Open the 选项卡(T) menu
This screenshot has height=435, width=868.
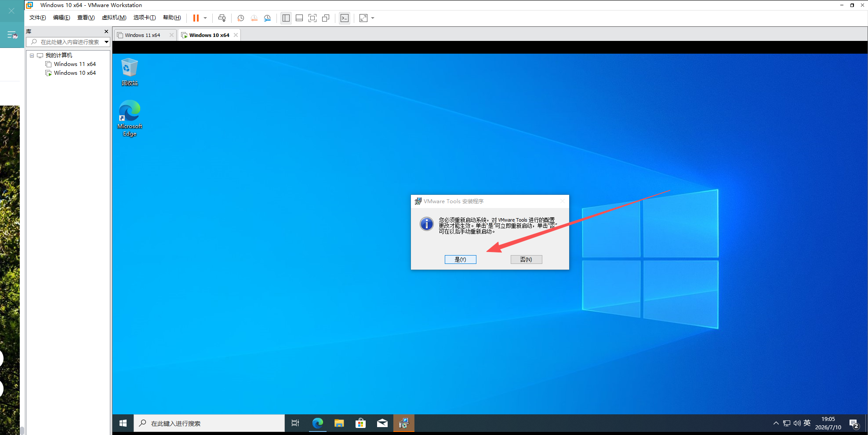tap(145, 18)
